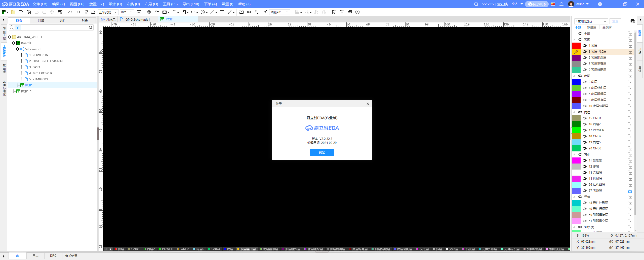Select the Text tool in the toolbar
This screenshot has height=260, width=644.
coord(222,12)
